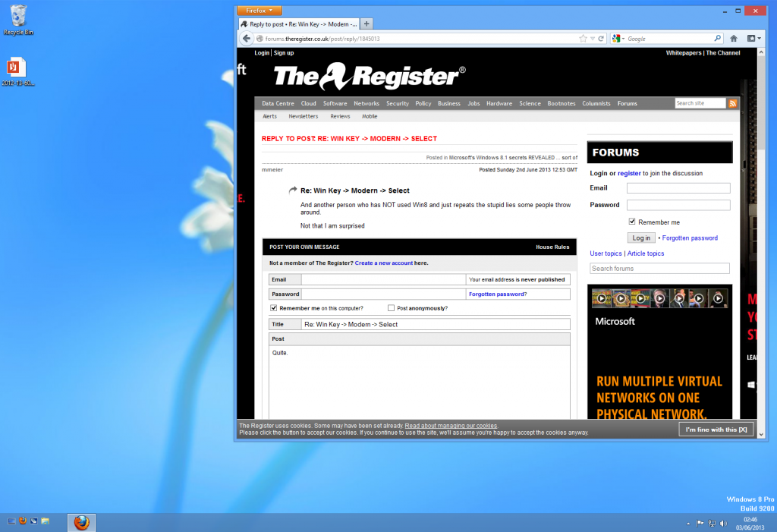Viewport: 777px width, 532px height.
Task: Click into the post form Email field
Action: point(383,279)
